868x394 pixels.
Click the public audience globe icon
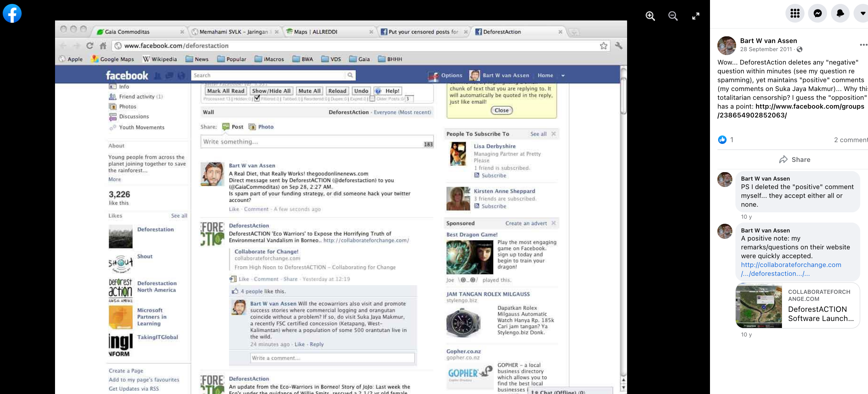point(800,49)
